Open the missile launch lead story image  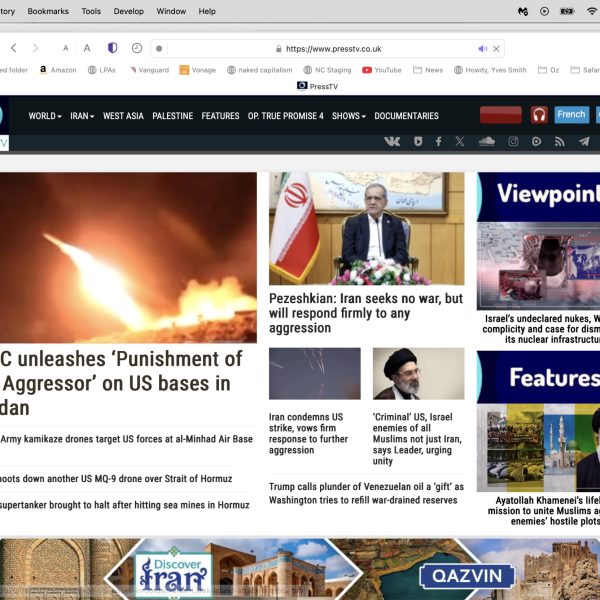tap(128, 258)
